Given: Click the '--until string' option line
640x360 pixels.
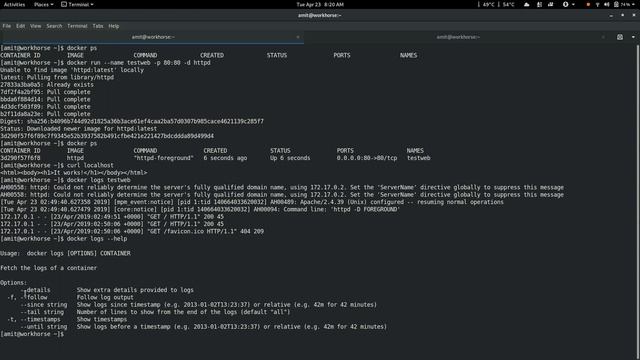Looking at the screenshot, I should pyautogui.click(x=203, y=327).
